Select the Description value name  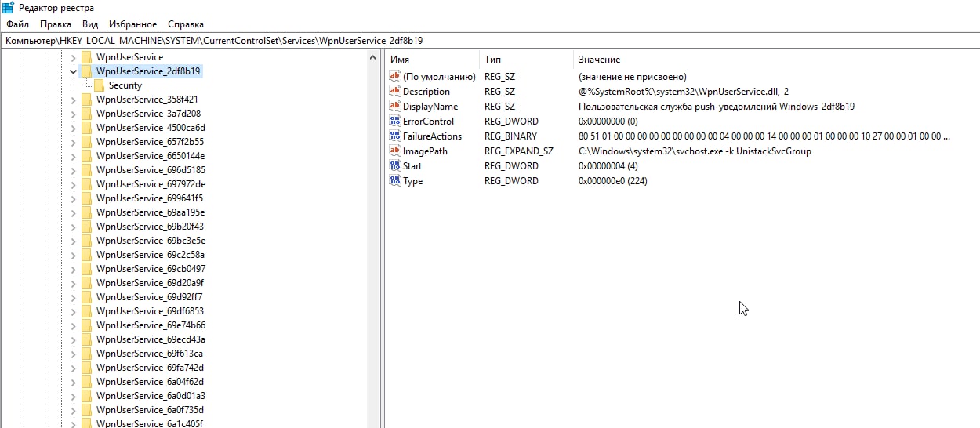(x=426, y=92)
